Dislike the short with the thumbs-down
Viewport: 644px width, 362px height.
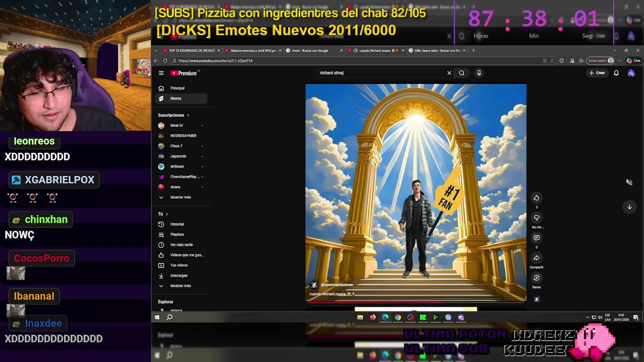coord(536,218)
